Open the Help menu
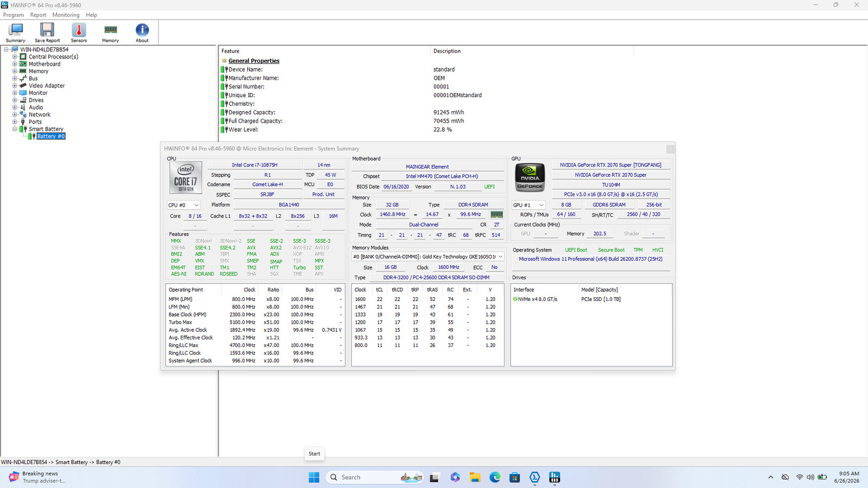This screenshot has height=488, width=868. coord(92,15)
